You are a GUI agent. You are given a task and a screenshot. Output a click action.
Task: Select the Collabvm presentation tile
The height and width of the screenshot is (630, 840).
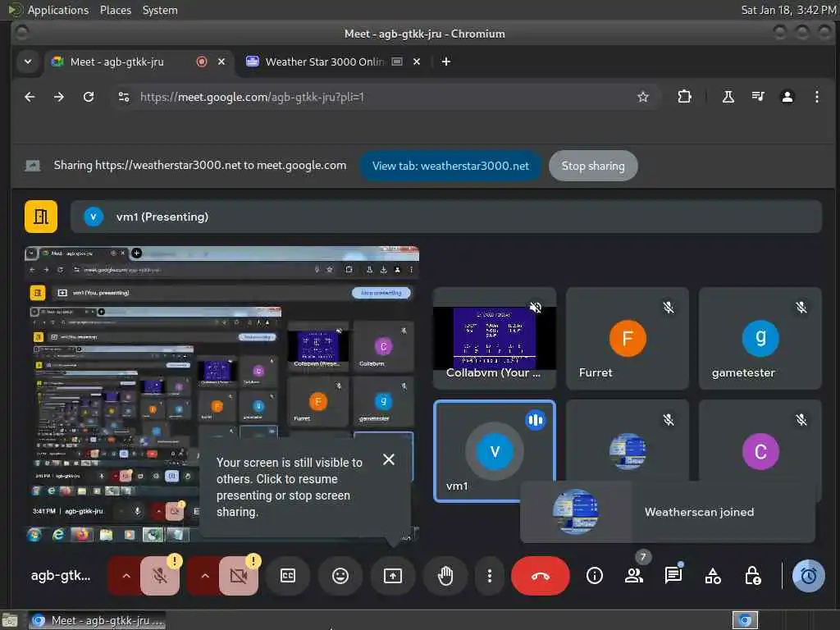[495, 338]
